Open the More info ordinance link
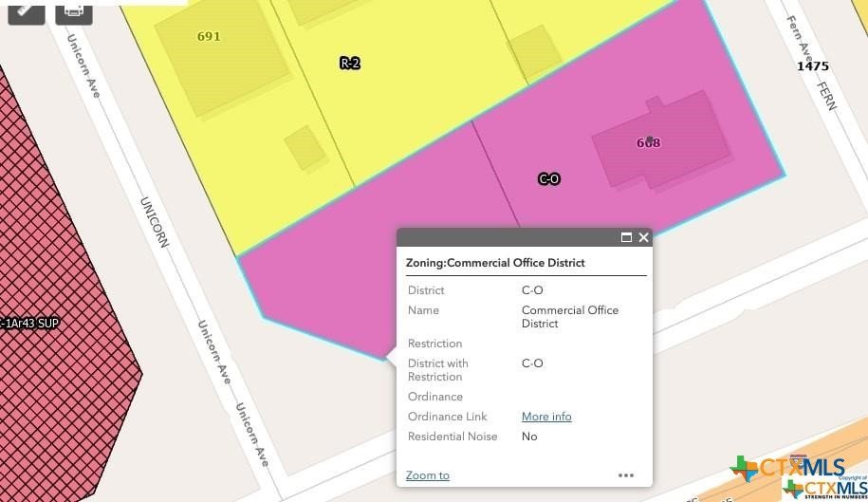868x502 pixels. 546,417
